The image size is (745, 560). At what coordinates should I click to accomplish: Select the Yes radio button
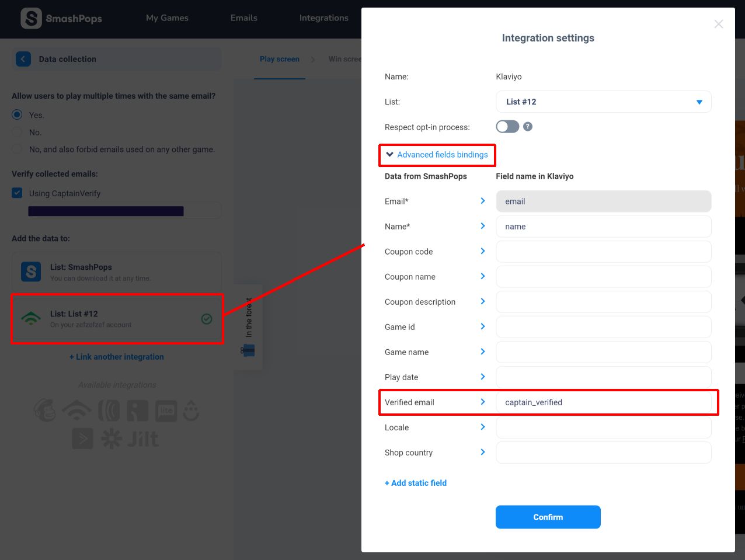18,114
